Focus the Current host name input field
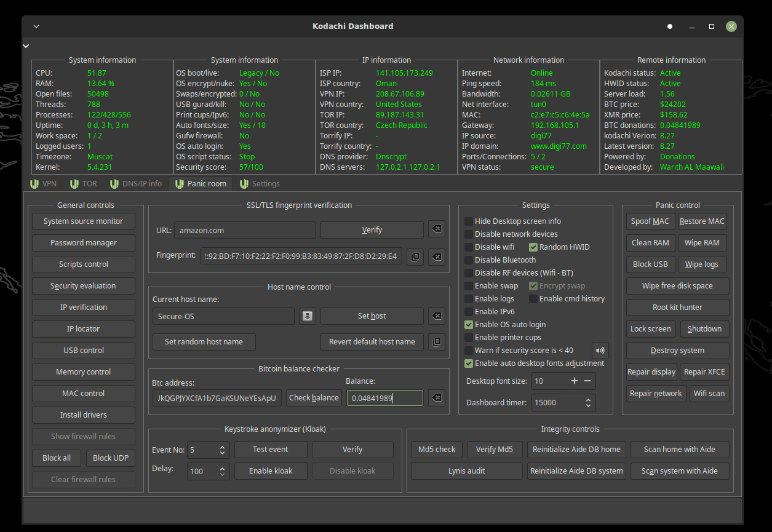The image size is (772, 532). pos(224,316)
